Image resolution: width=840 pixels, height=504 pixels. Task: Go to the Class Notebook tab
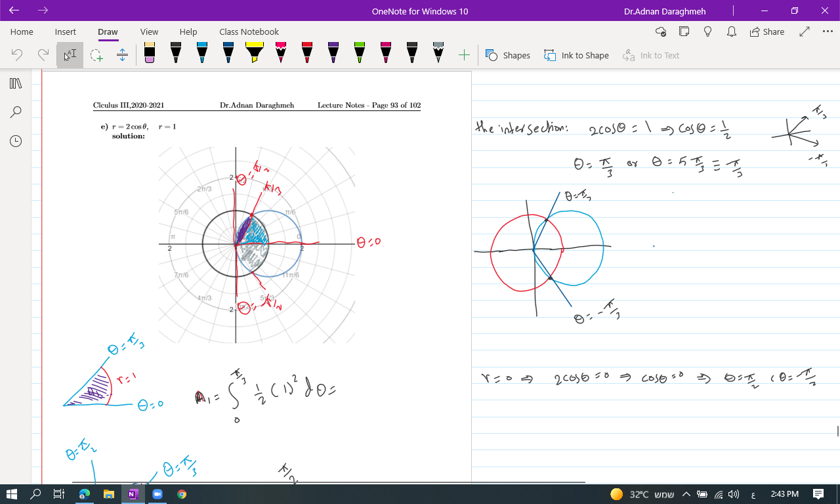[x=249, y=31]
